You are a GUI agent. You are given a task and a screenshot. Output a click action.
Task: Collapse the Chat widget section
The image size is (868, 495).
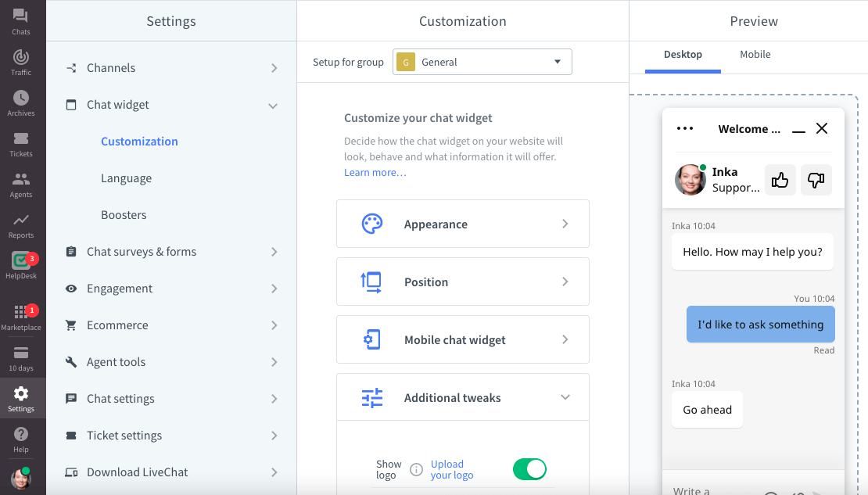click(x=171, y=105)
